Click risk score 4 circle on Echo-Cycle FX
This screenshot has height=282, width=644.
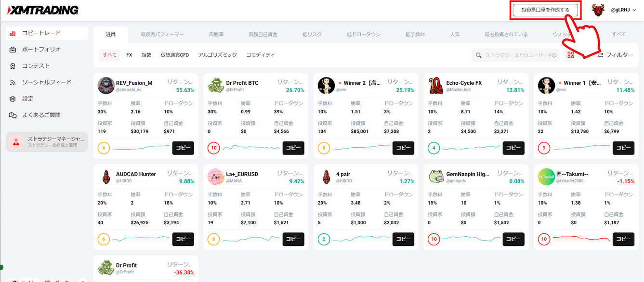click(x=434, y=148)
